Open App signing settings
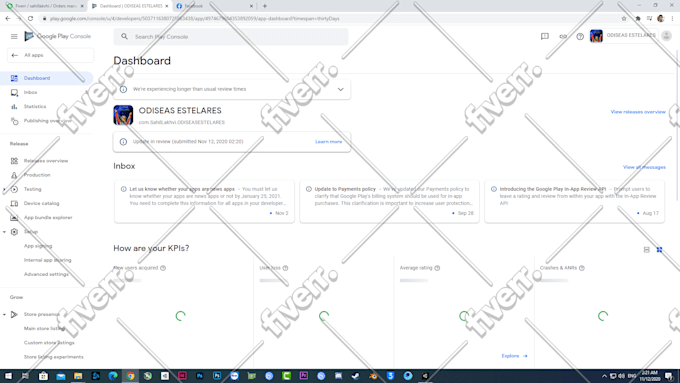The image size is (680, 383). pyautogui.click(x=38, y=246)
